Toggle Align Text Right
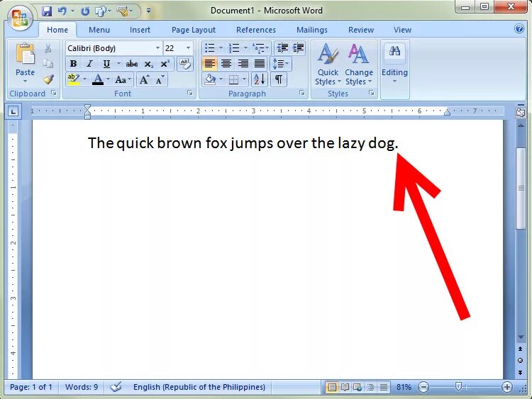The width and height of the screenshot is (532, 399). coord(243,64)
